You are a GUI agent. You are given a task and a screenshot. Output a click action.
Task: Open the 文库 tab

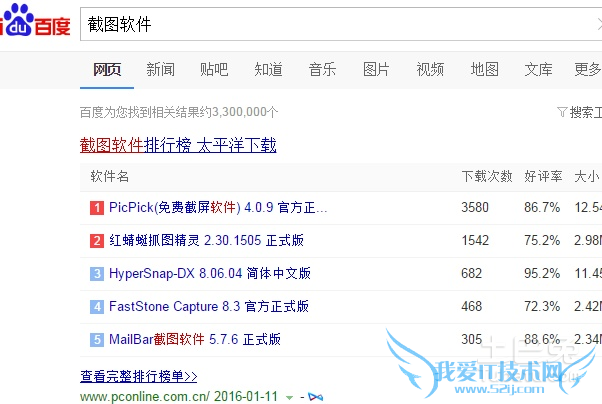point(538,70)
